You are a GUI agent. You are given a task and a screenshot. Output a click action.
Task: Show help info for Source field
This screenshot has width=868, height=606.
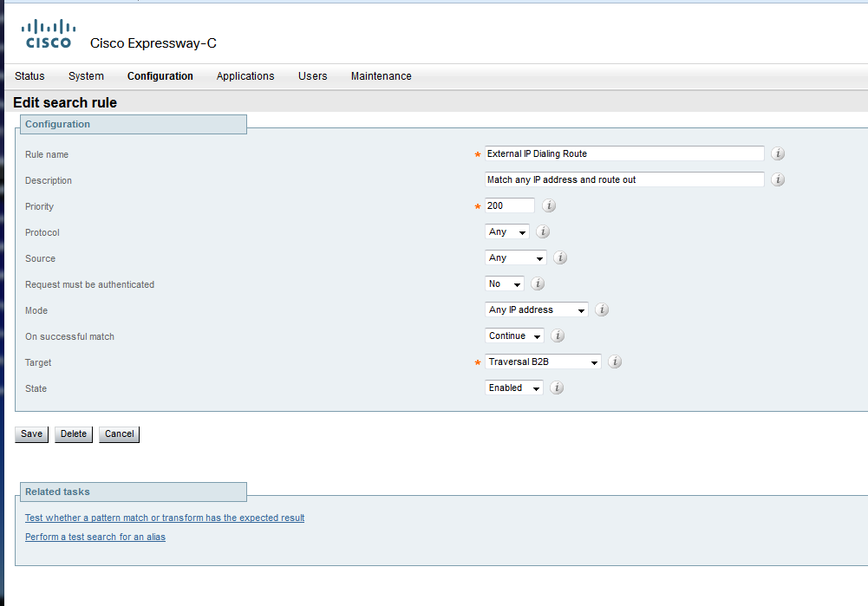click(560, 258)
